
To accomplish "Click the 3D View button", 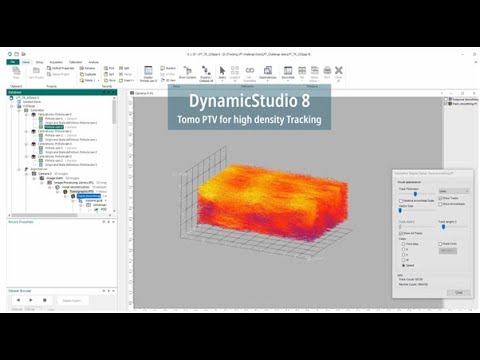I will click(x=168, y=80).
